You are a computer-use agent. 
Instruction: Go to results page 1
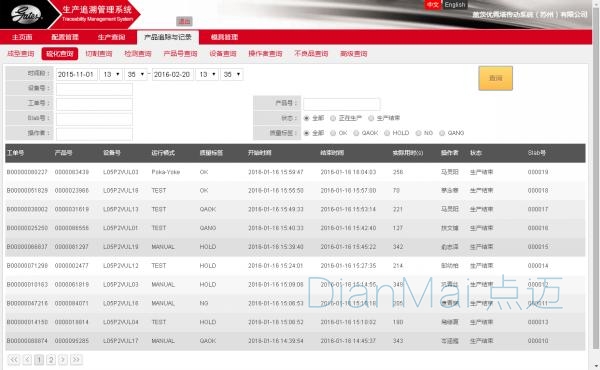(39, 359)
